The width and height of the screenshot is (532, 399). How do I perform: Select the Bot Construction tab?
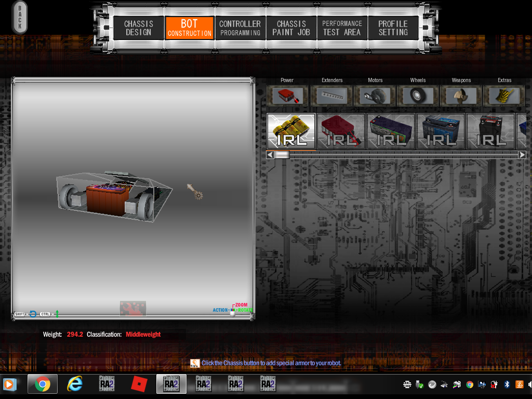coord(189,28)
